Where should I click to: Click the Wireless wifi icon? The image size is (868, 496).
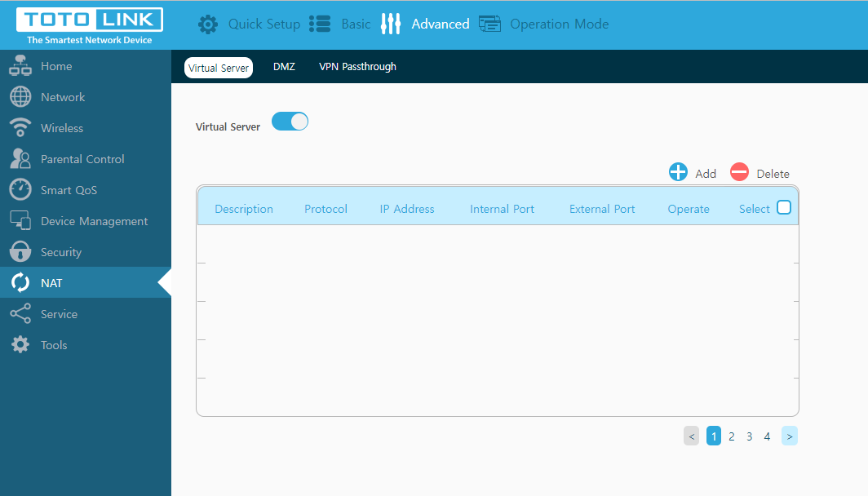point(20,128)
